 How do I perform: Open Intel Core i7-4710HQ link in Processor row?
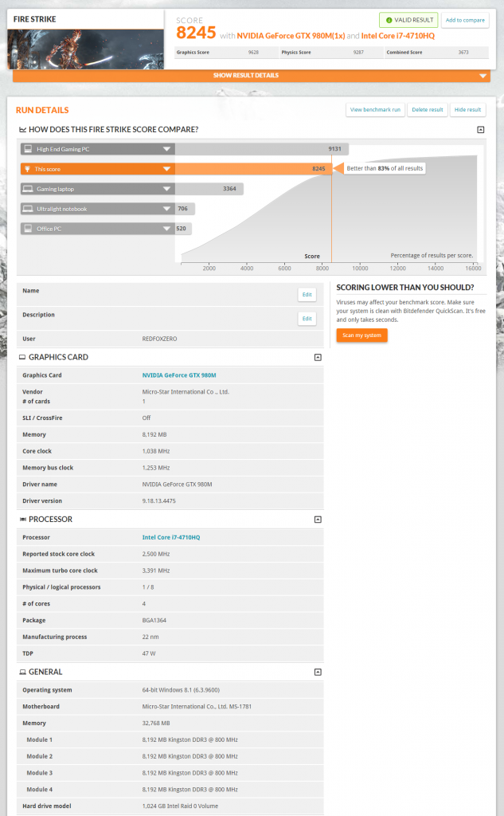click(171, 538)
